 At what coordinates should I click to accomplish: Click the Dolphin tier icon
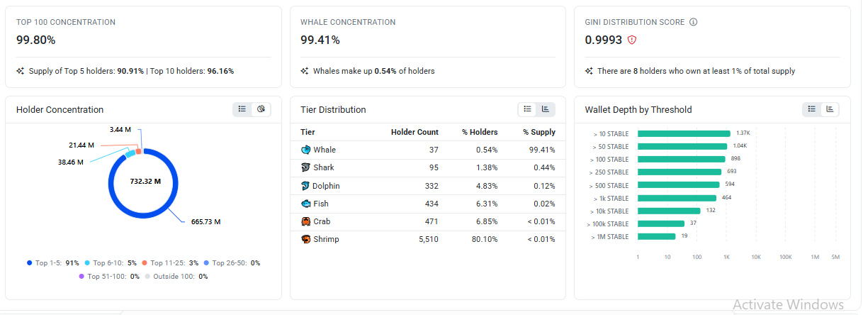pyautogui.click(x=305, y=186)
